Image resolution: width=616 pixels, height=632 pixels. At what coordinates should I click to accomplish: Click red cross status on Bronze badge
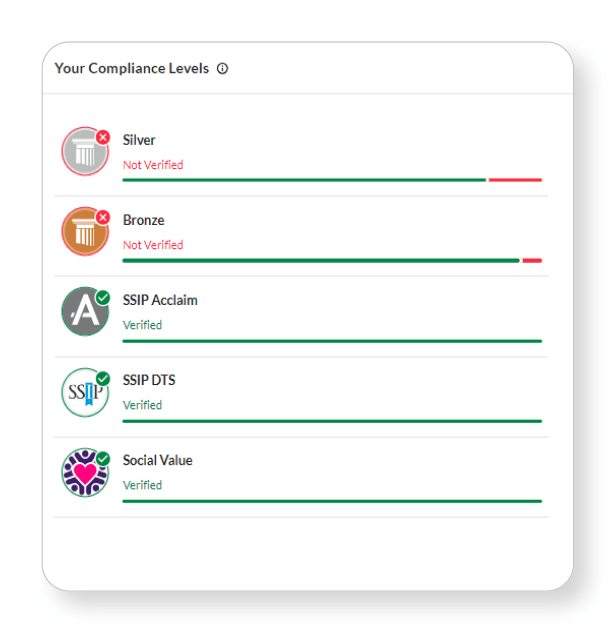(x=103, y=217)
